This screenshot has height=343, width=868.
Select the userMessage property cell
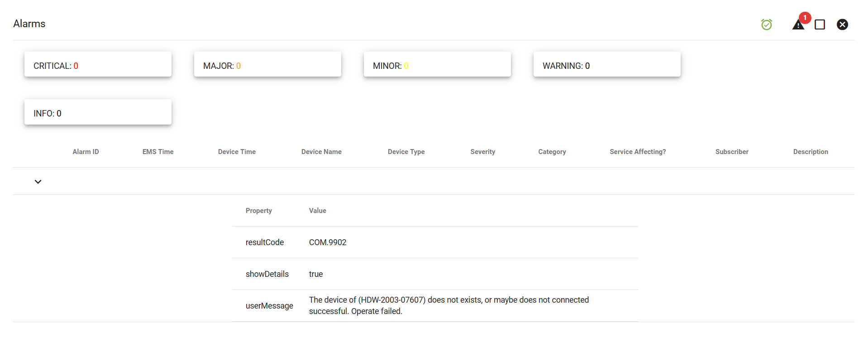point(269,306)
